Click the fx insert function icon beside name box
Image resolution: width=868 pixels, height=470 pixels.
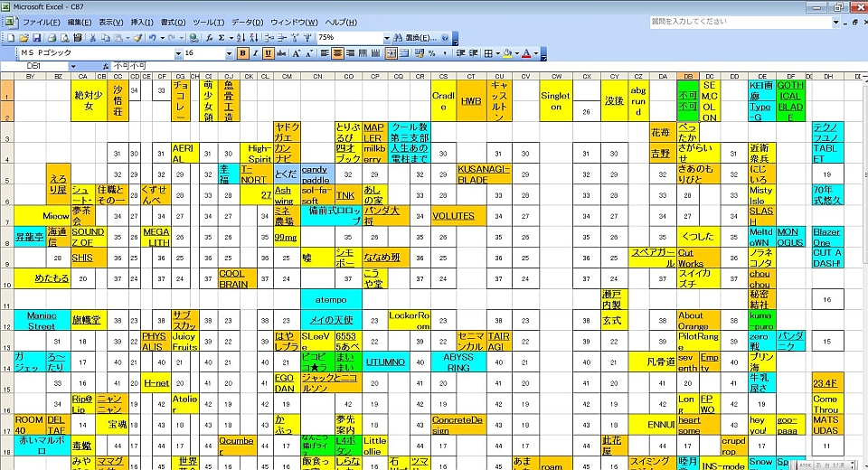tap(106, 66)
